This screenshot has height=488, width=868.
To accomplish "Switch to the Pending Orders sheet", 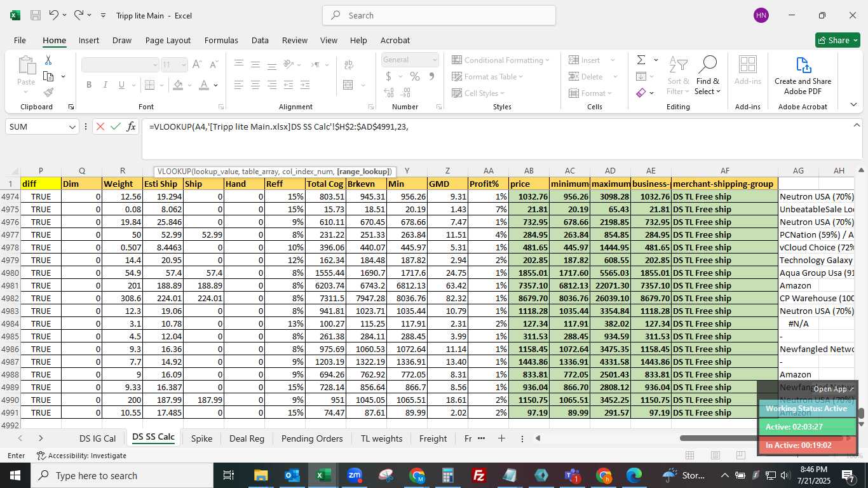I will point(312,438).
